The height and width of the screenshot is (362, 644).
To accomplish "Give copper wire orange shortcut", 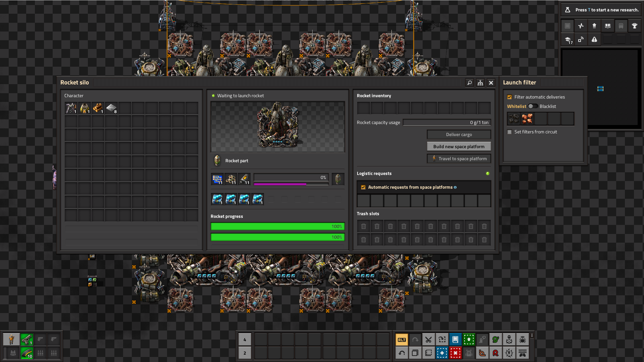I will pos(482,353).
